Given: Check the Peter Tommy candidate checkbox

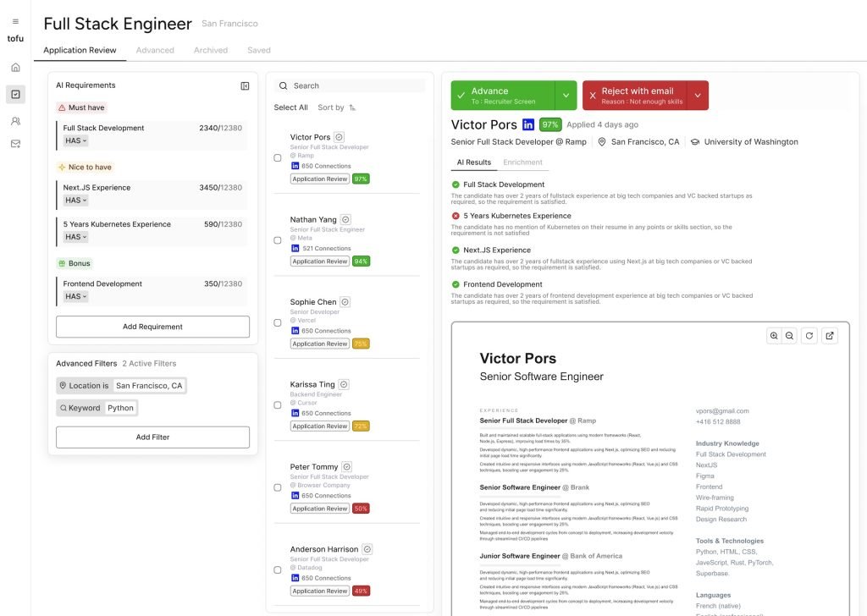Looking at the screenshot, I should (x=278, y=487).
